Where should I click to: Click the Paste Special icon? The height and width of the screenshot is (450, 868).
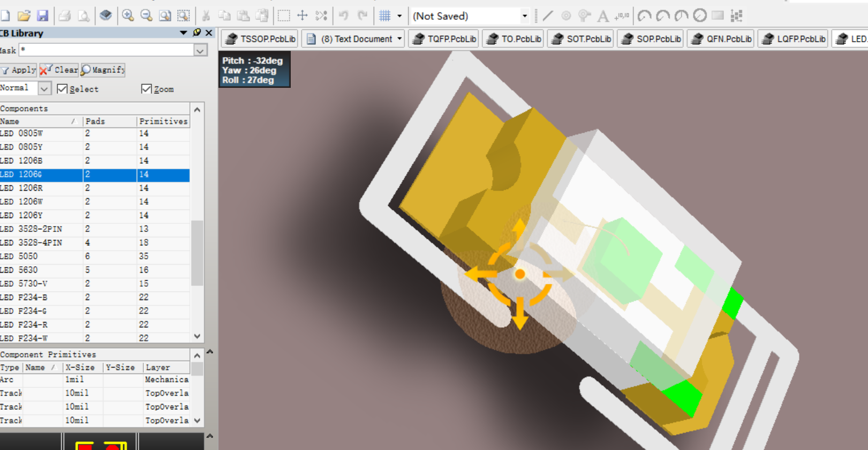pyautogui.click(x=262, y=16)
